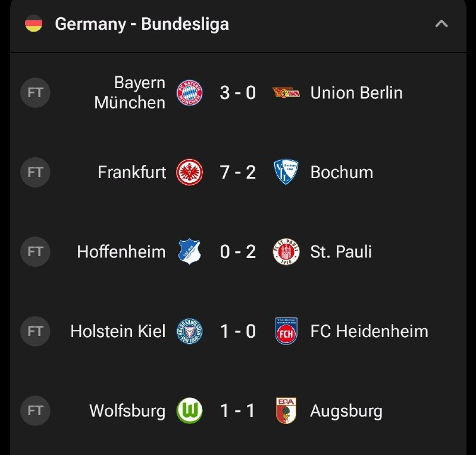
Task: Select the Eintracht Frankfurt eagle crest
Action: [x=189, y=172]
